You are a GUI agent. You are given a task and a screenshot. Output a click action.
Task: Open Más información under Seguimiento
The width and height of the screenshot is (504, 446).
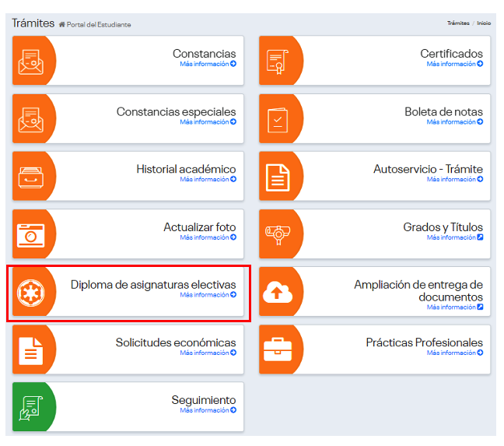point(208,410)
